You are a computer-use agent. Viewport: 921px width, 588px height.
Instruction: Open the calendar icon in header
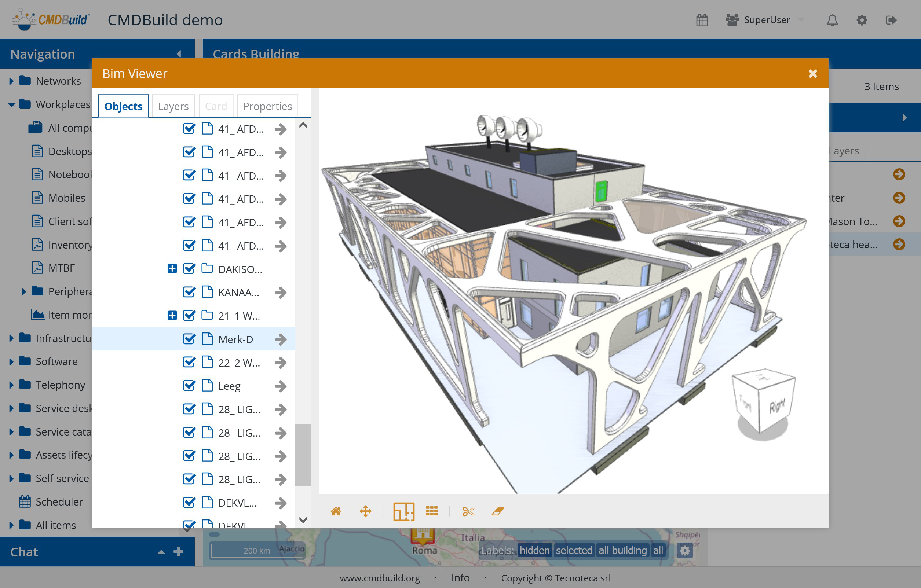point(702,20)
